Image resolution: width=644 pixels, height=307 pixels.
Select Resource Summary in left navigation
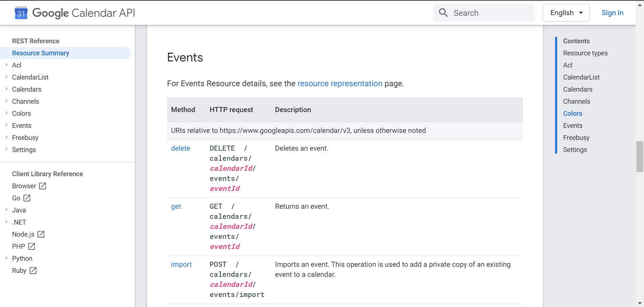[x=41, y=53]
